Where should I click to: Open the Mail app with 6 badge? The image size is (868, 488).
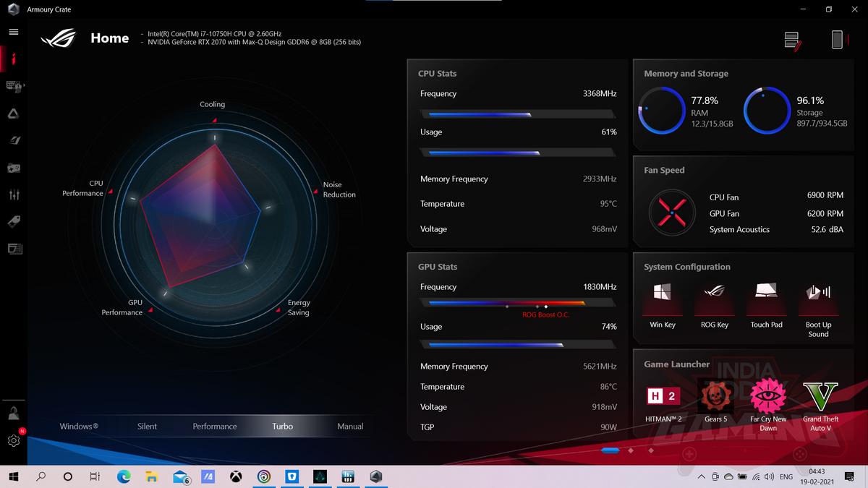click(x=181, y=476)
